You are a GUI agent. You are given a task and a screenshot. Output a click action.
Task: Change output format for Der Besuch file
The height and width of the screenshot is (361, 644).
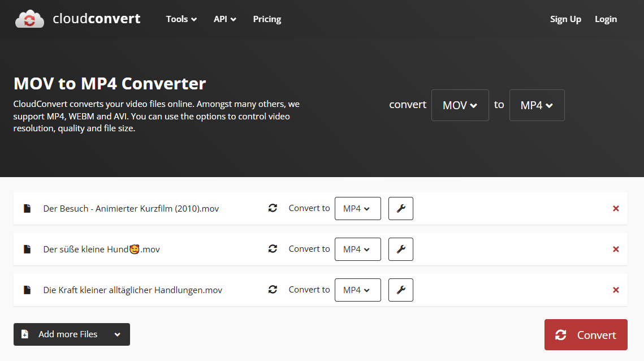point(357,208)
